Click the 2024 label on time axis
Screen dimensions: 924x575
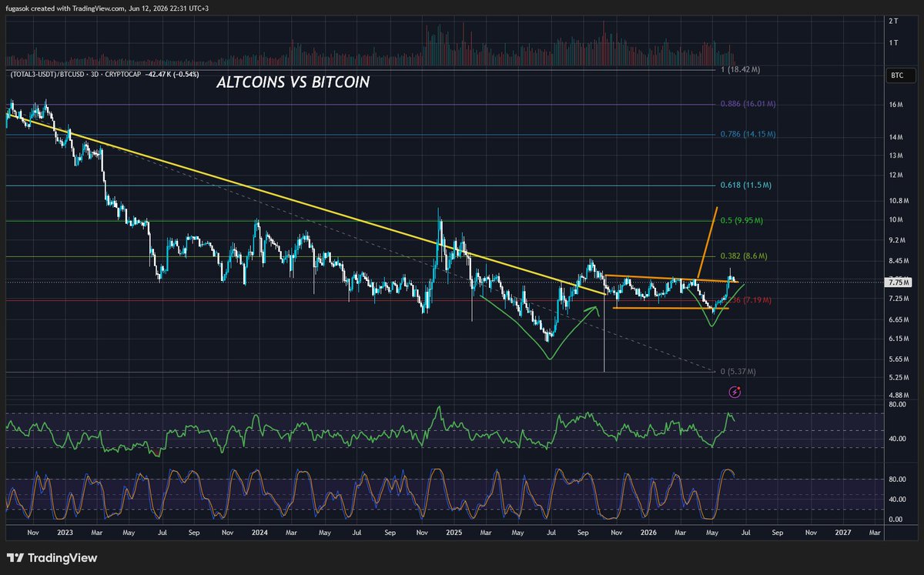259,532
